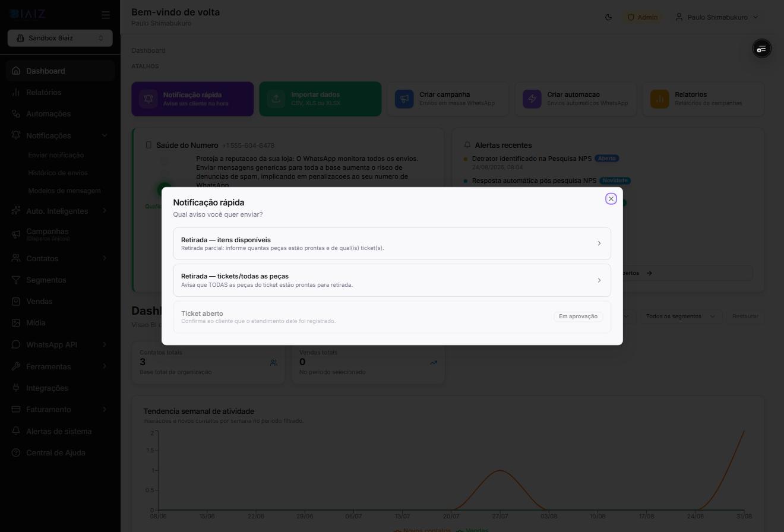Click chevron on Retirada tickets/todas as peças row

pos(599,280)
